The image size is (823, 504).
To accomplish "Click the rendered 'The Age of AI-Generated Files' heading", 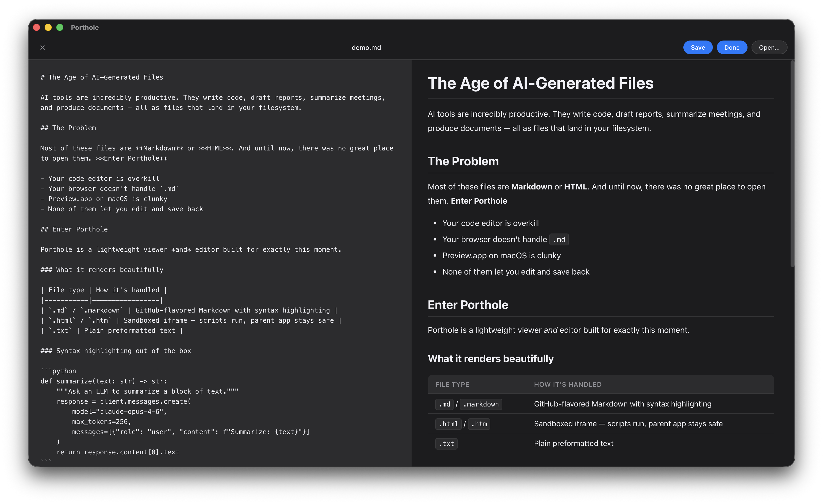I will (540, 83).
